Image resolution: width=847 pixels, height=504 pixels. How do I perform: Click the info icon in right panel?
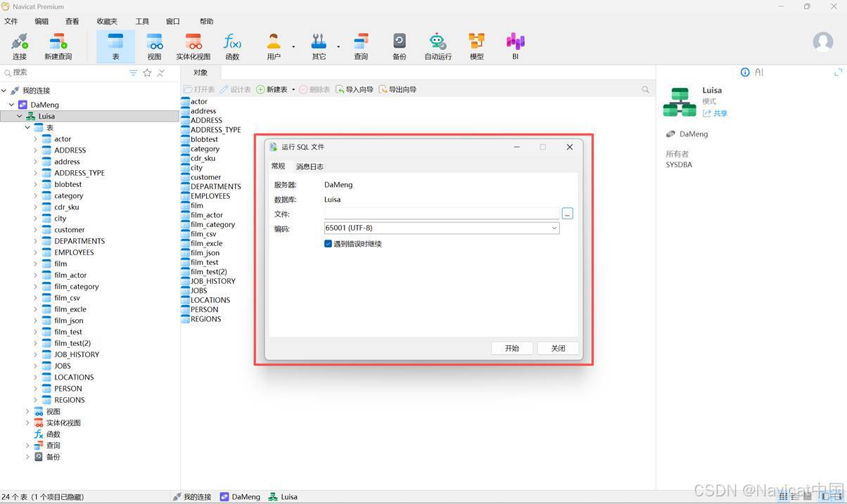coord(745,72)
